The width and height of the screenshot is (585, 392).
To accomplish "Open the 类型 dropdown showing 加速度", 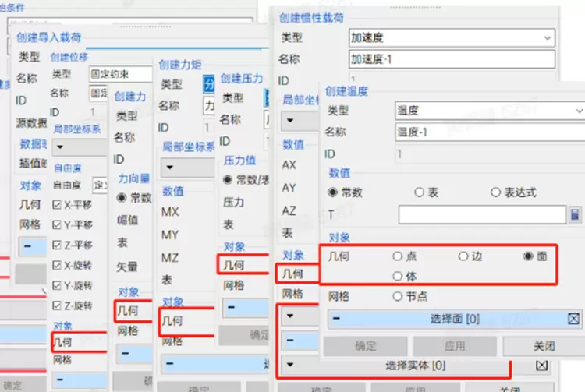I will point(451,37).
